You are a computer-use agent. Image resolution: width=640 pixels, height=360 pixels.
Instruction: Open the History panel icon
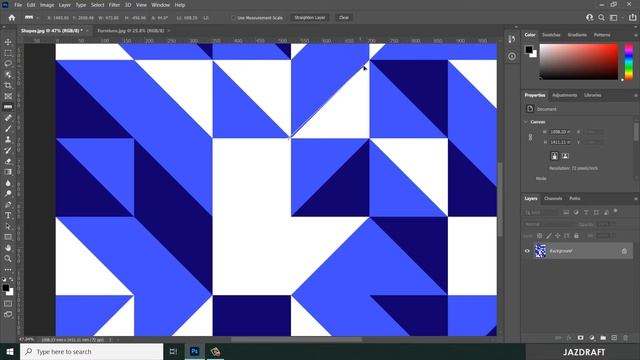tap(512, 39)
